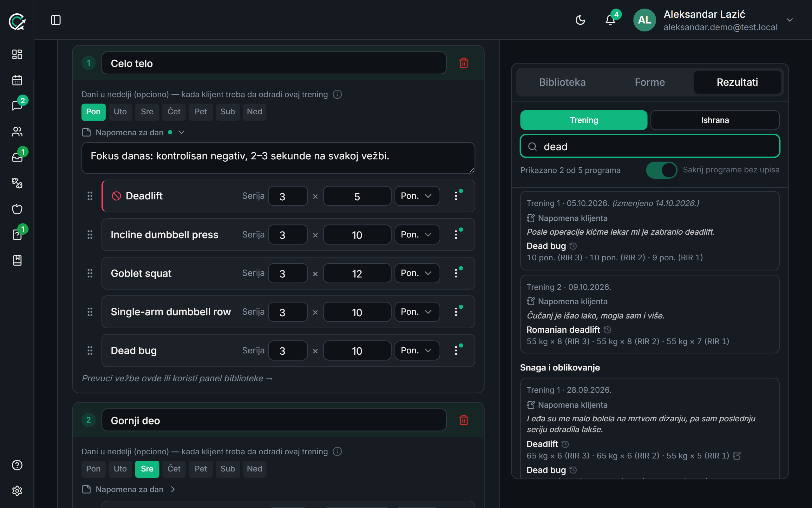Open inbox tray icon in sidebar
Screen dimensions: 812x508
click(17, 157)
